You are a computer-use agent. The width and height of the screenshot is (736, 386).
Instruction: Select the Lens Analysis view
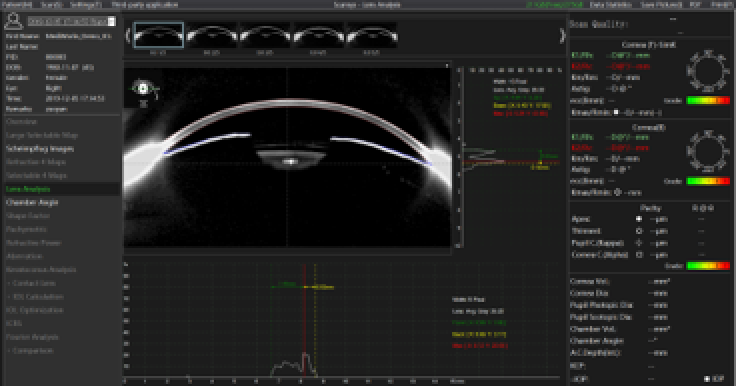[x=28, y=189]
